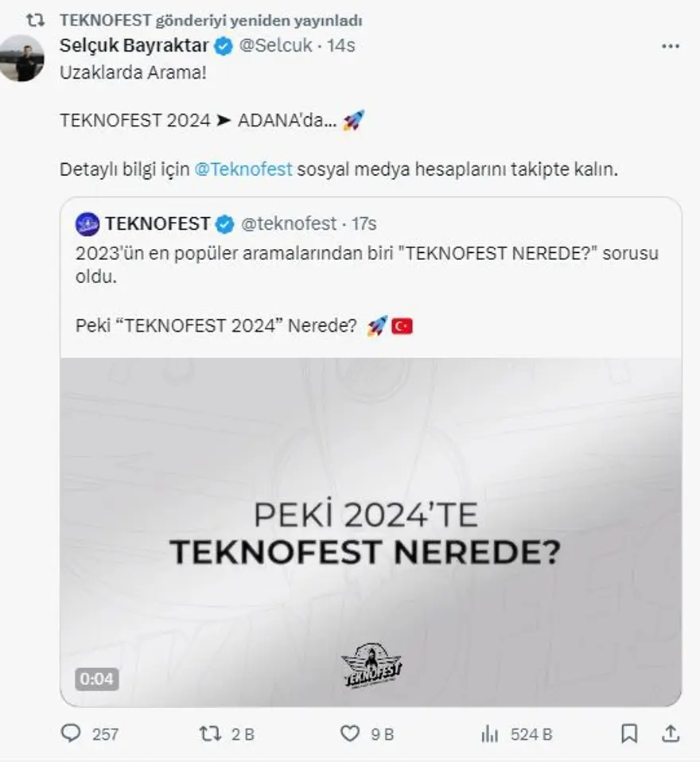
Task: Click the TEKNOFEST quoted account avatar
Action: pos(87,224)
